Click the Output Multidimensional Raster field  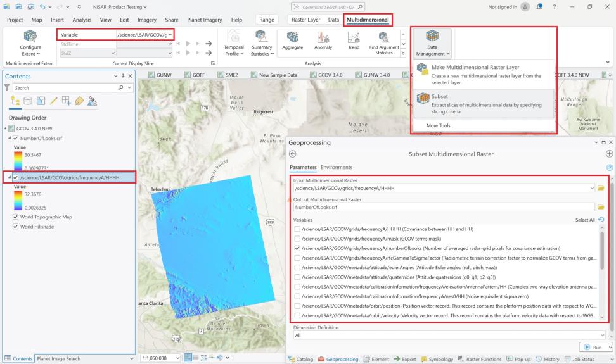coord(444,207)
